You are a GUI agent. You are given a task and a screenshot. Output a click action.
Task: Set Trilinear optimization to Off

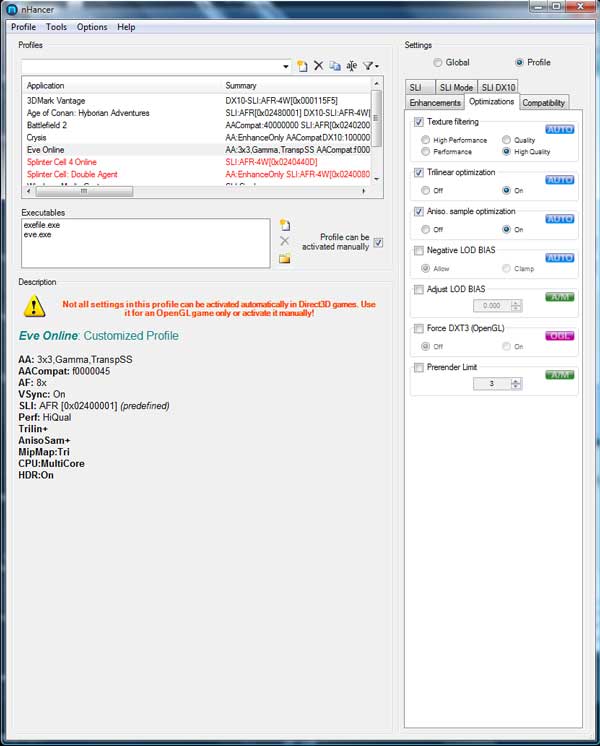click(x=425, y=190)
